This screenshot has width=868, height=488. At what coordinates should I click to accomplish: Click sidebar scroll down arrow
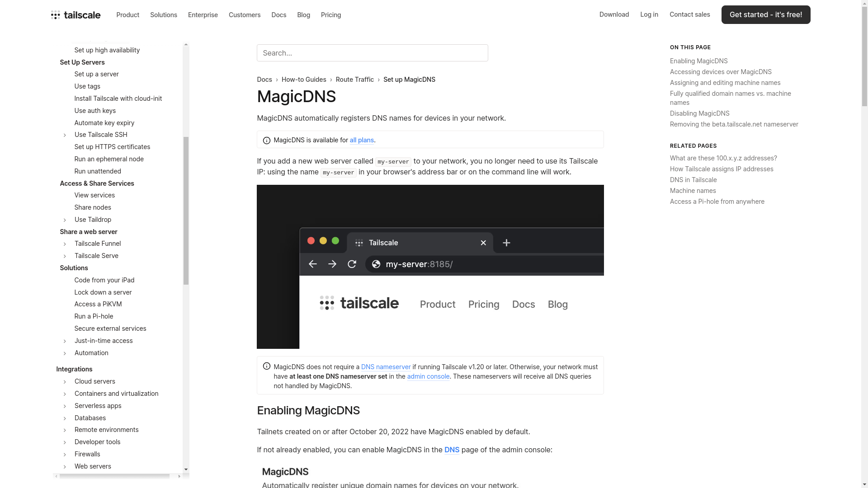tap(186, 470)
